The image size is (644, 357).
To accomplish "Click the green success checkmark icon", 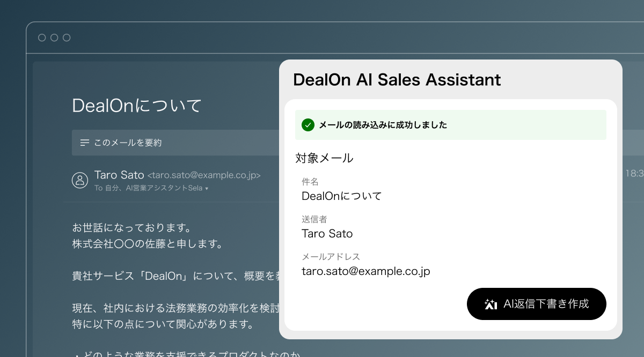I will [x=308, y=125].
